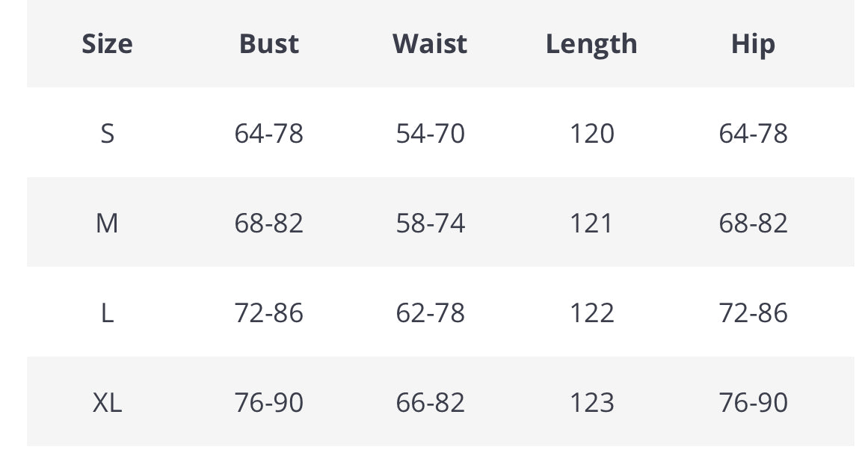Click the 54-70 waist measurement
This screenshot has width=868, height=450.
tap(430, 134)
